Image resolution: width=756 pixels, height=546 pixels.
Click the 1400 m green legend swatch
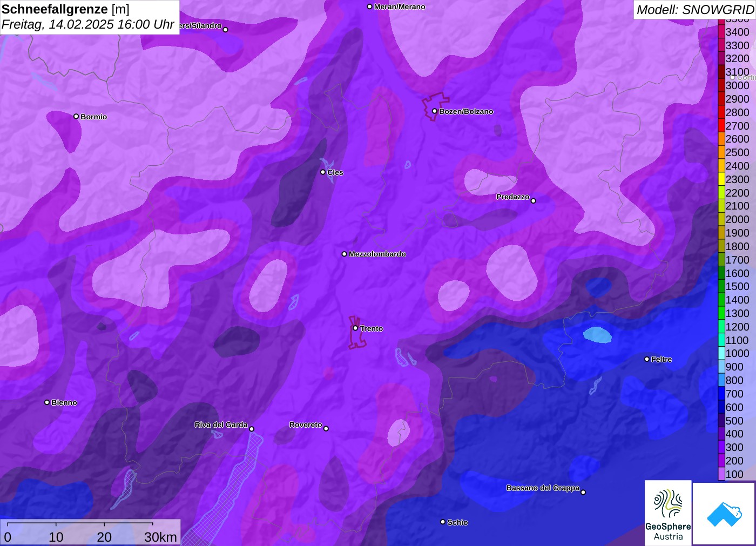pyautogui.click(x=721, y=300)
